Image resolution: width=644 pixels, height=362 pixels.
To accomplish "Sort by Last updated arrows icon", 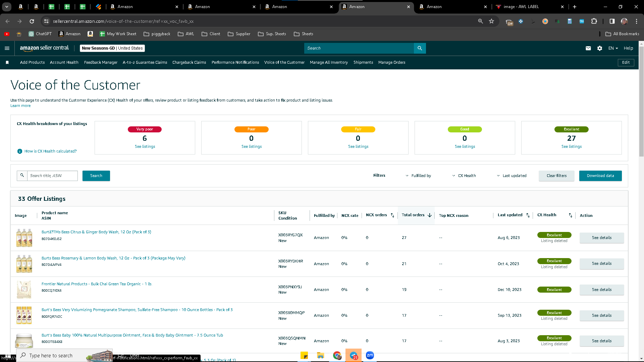I will tap(528, 215).
